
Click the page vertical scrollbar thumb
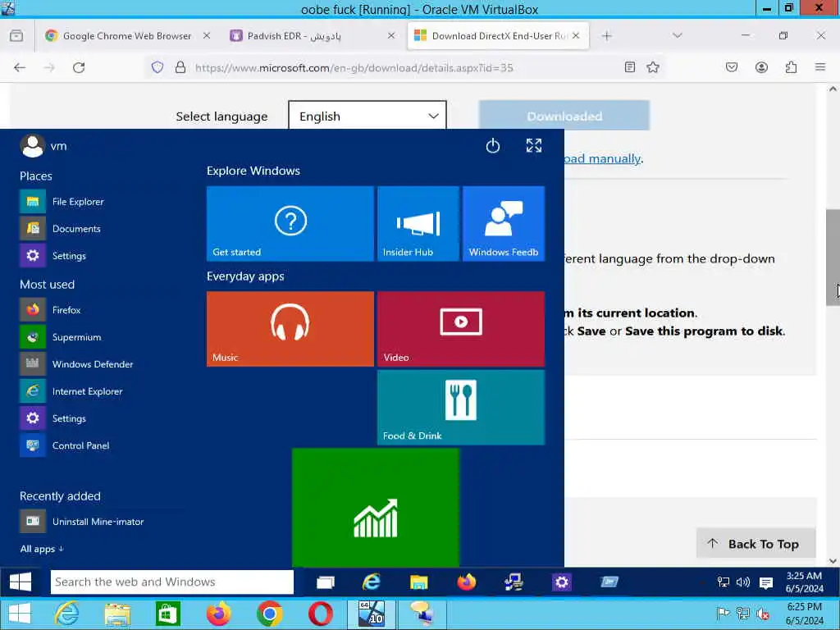[833, 257]
